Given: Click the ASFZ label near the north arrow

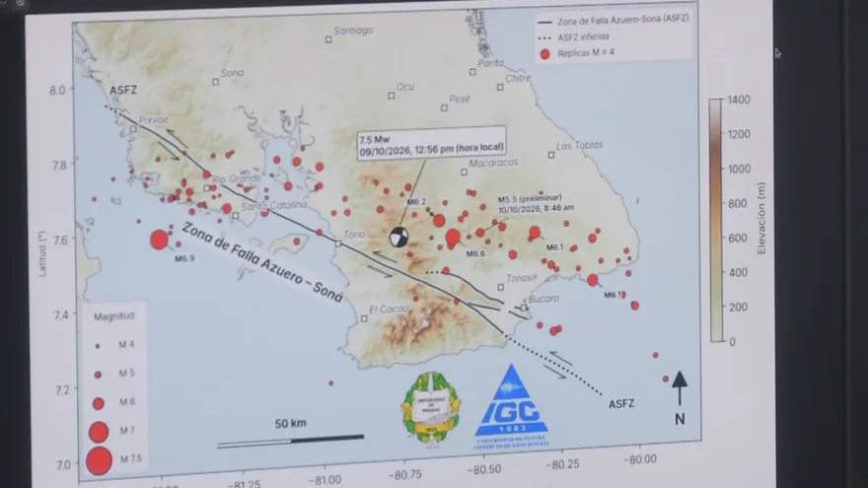Looking at the screenshot, I should [x=621, y=404].
